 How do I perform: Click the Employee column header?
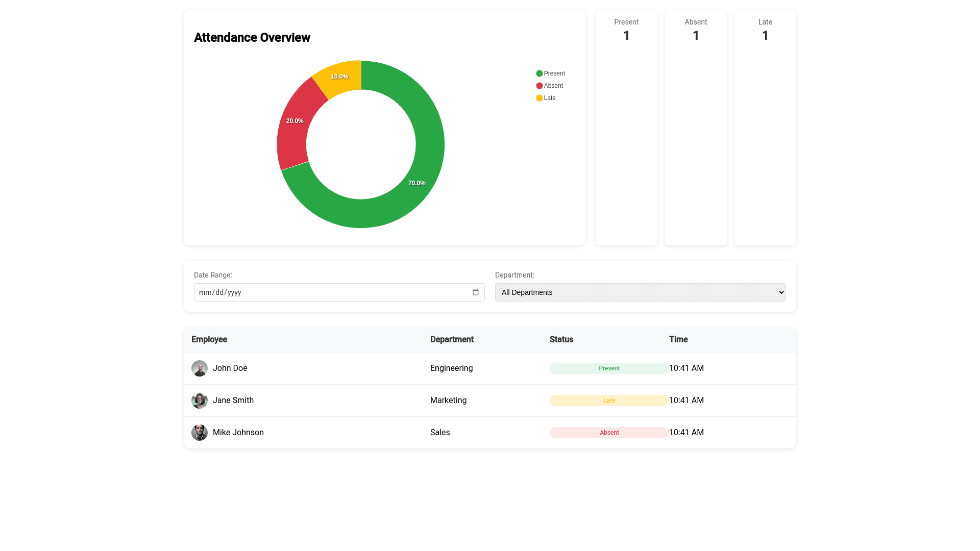pyautogui.click(x=209, y=340)
